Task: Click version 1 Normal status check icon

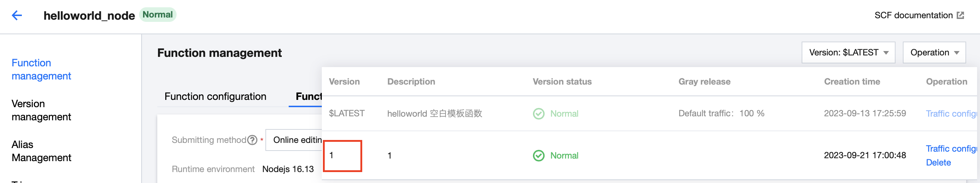Action: (538, 156)
